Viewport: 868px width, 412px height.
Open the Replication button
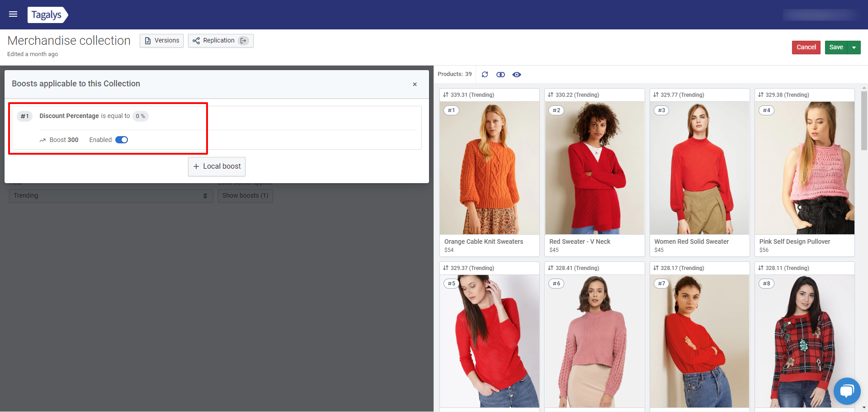pos(221,41)
